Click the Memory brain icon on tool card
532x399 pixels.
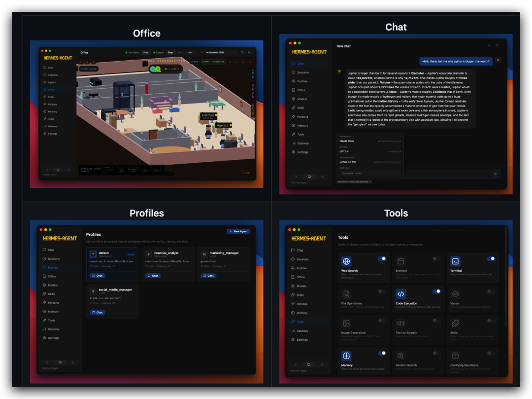point(346,356)
